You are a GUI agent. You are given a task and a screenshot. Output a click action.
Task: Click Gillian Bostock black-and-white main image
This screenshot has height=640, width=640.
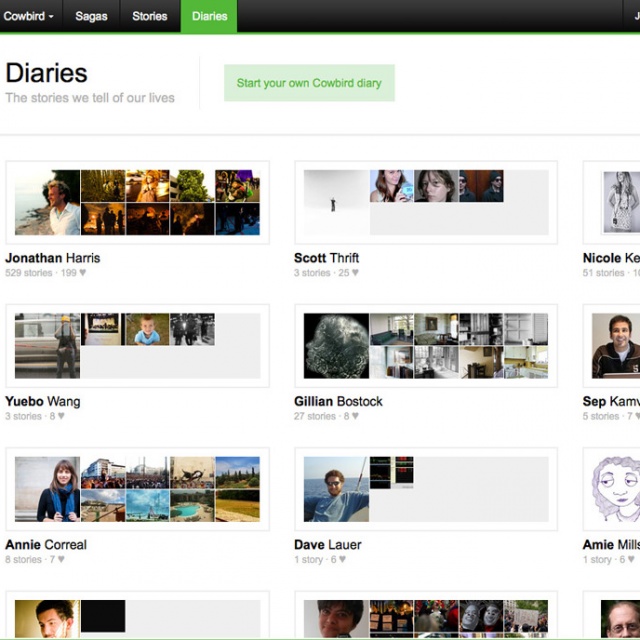click(336, 346)
